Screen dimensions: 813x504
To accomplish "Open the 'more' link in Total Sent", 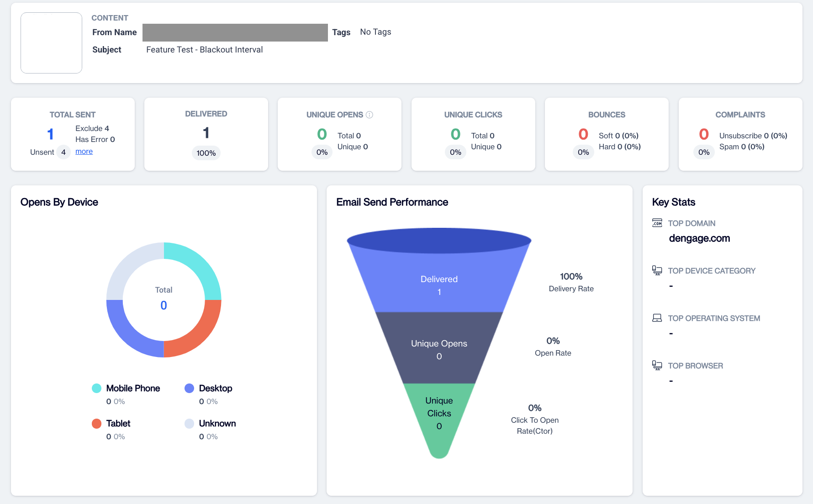I will point(84,151).
